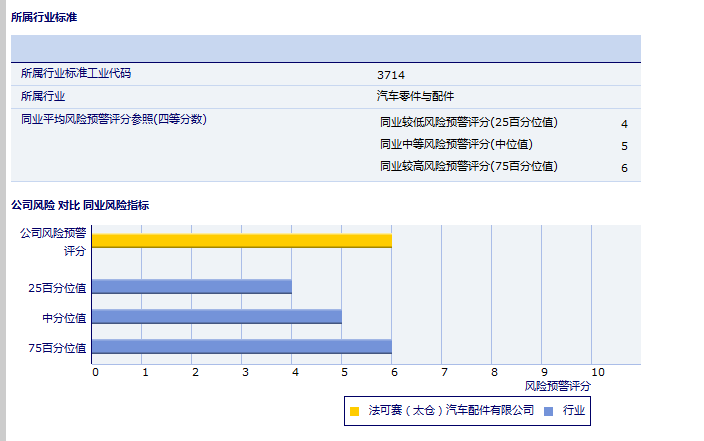Click the 同业较高风险预警评分 score value 6
704x441 pixels.
pos(624,168)
